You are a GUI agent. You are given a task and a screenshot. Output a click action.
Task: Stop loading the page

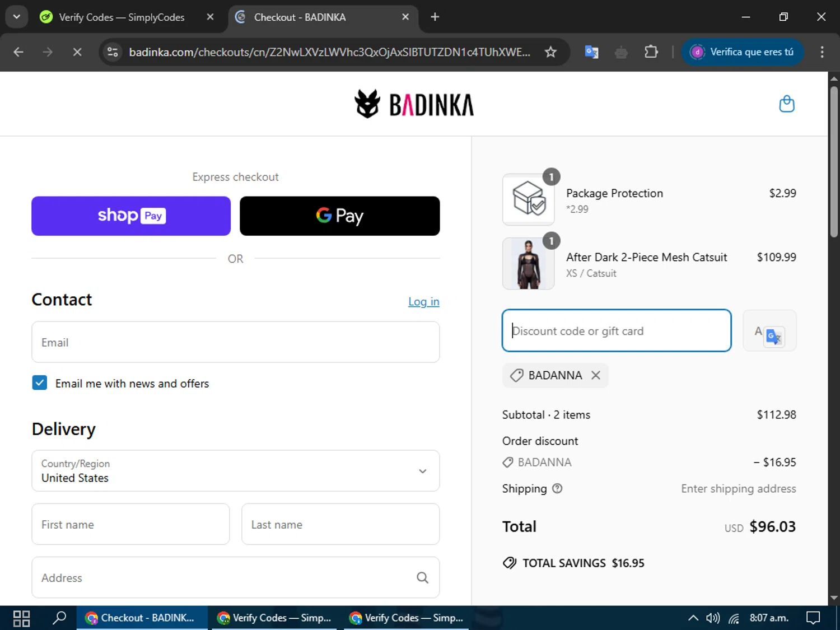pos(77,52)
